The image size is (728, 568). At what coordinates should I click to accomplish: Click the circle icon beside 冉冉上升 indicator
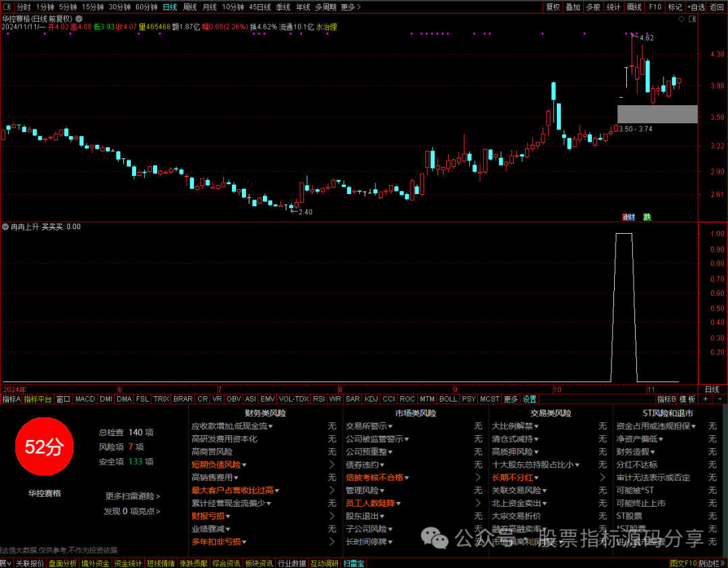pos(5,227)
